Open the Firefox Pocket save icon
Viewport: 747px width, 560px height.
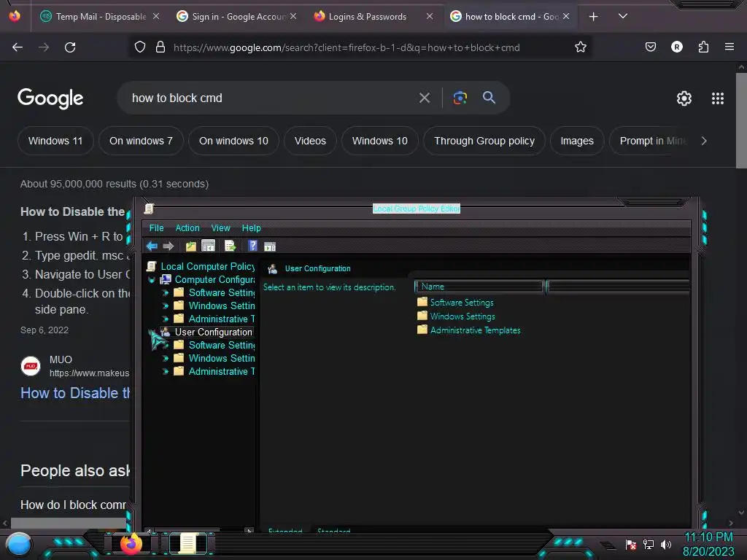(650, 47)
